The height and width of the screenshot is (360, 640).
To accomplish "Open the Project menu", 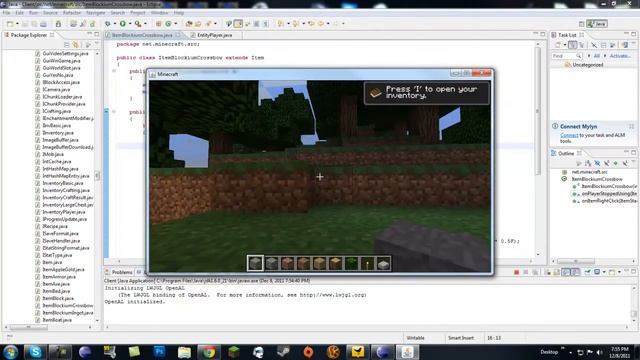I will pyautogui.click(x=138, y=13).
